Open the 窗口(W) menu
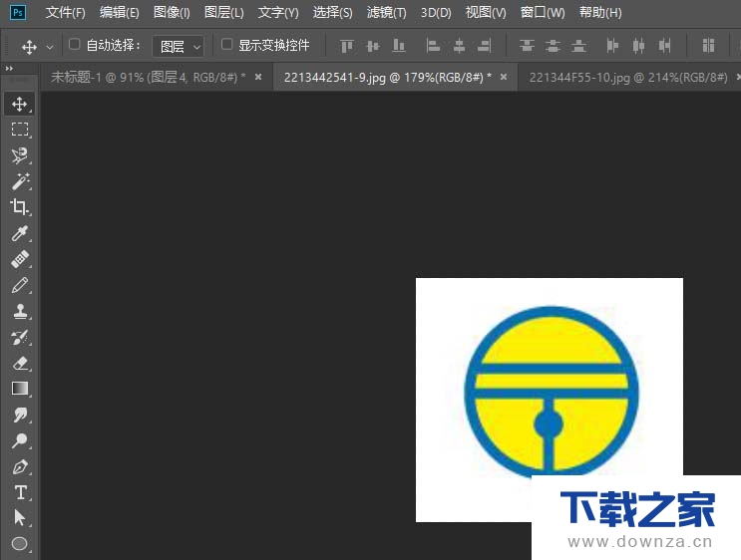741x560 pixels. pyautogui.click(x=543, y=13)
